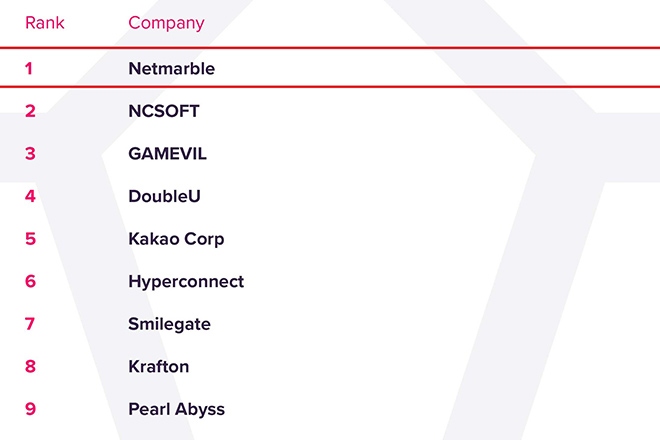
Task: Select rank number 2
Action: point(30,111)
